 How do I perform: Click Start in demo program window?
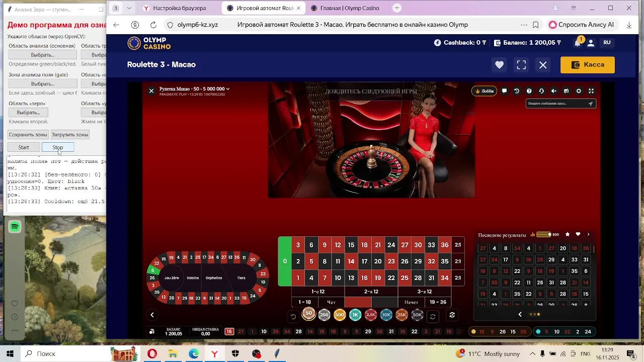coord(24,147)
